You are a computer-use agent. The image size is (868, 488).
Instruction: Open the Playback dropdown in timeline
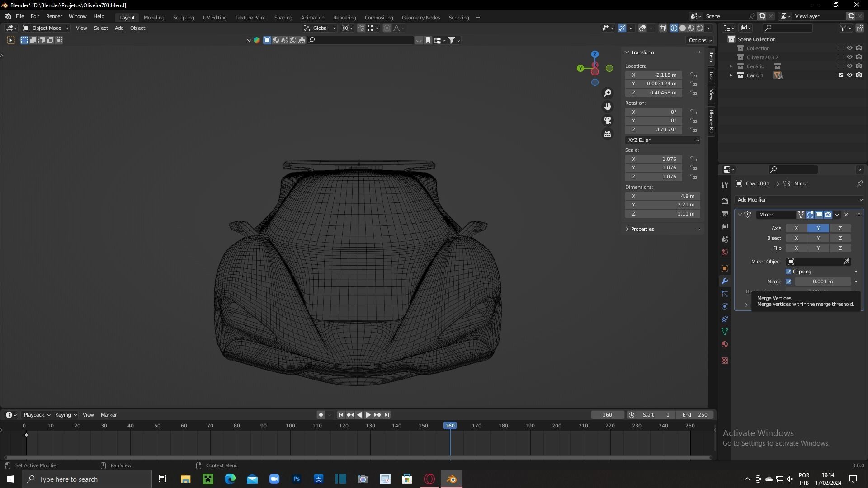coord(37,415)
